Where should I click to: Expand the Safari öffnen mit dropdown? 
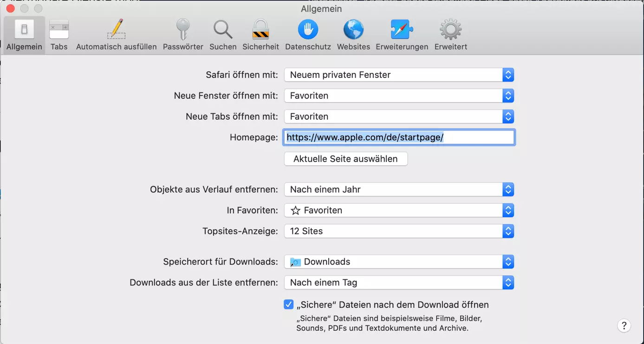click(399, 75)
